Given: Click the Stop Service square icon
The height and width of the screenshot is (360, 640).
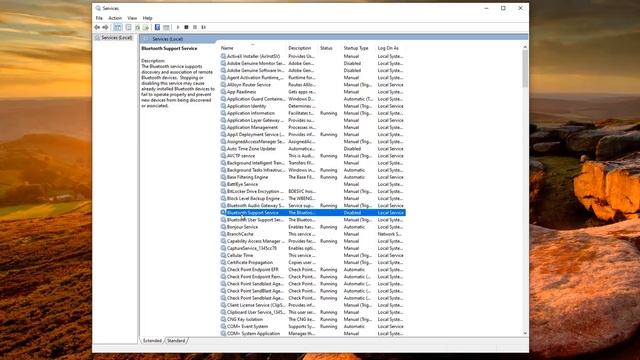Looking at the screenshot, I should point(186,27).
